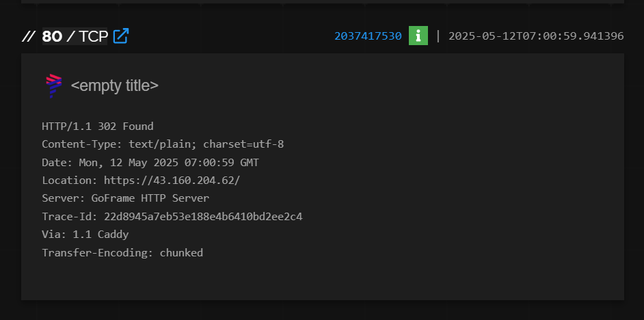Viewport: 644px width, 320px height.
Task: Click the double-slash marker before 80
Action: coord(29,36)
